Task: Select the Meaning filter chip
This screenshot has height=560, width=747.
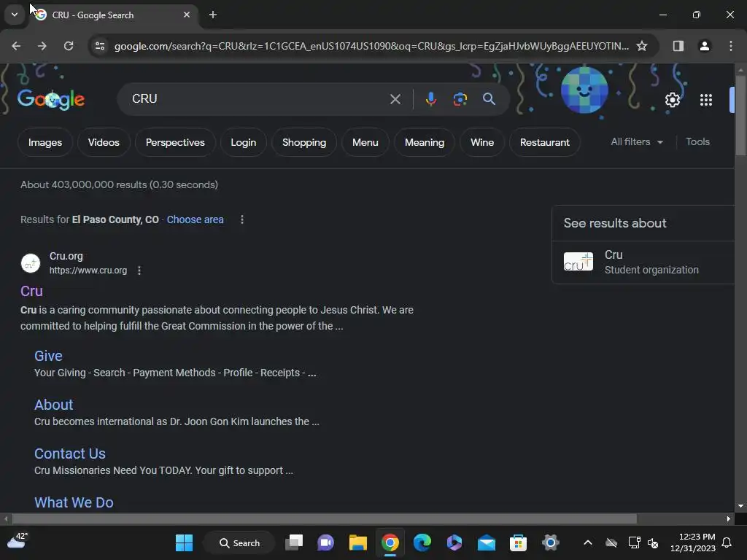Action: click(x=425, y=142)
